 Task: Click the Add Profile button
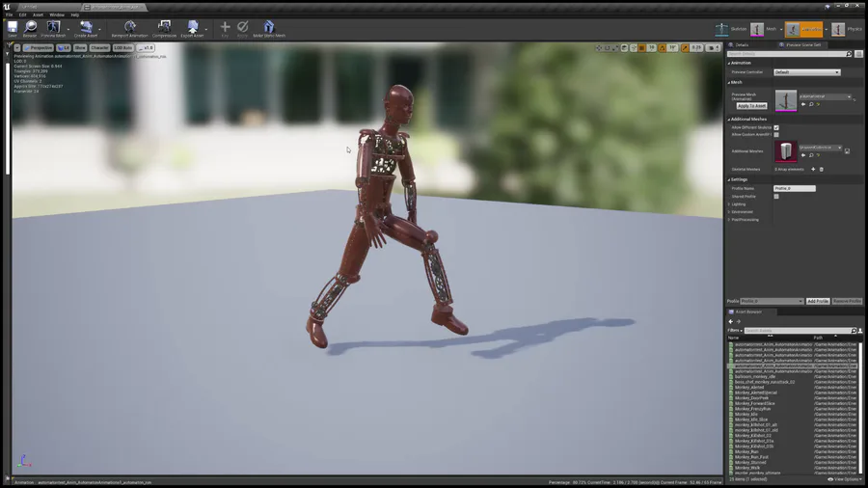(x=818, y=301)
